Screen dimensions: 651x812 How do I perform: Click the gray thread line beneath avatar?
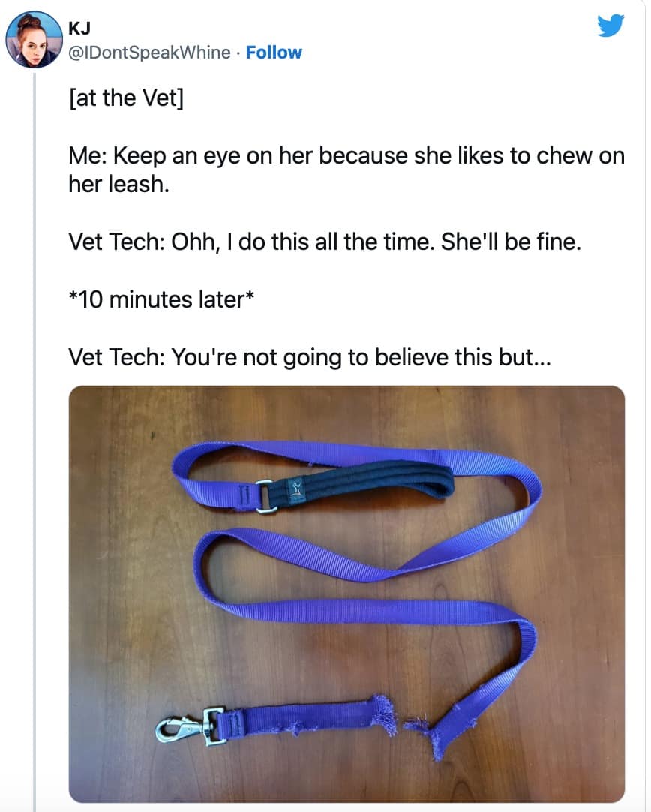pyautogui.click(x=34, y=442)
